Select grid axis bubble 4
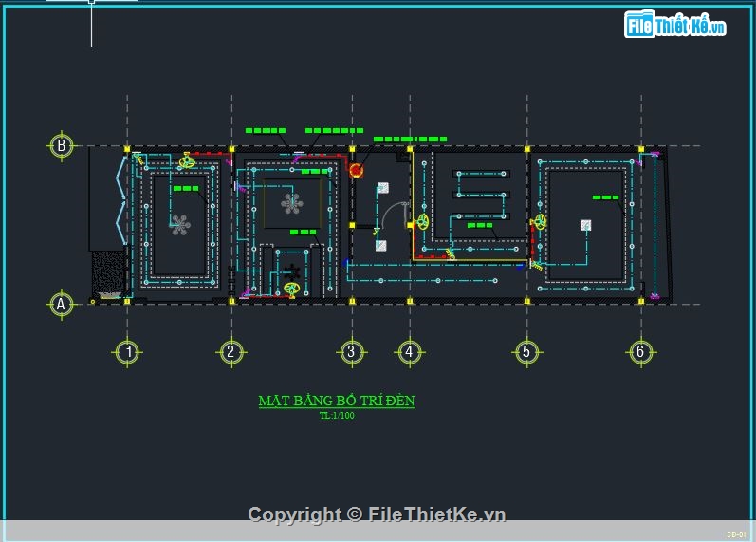The width and height of the screenshot is (756, 542). pos(410,352)
